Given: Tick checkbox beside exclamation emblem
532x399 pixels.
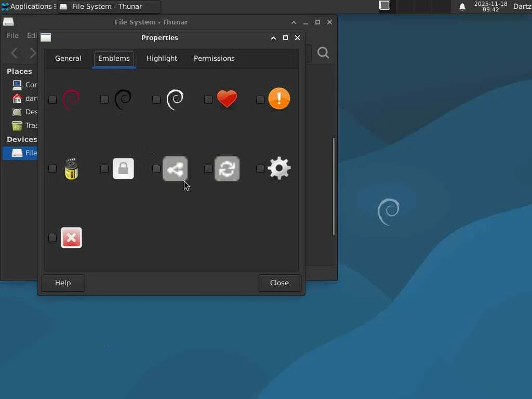Looking at the screenshot, I should 260,100.
